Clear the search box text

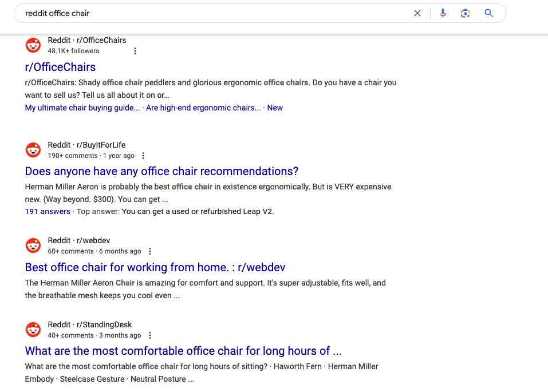pos(417,13)
